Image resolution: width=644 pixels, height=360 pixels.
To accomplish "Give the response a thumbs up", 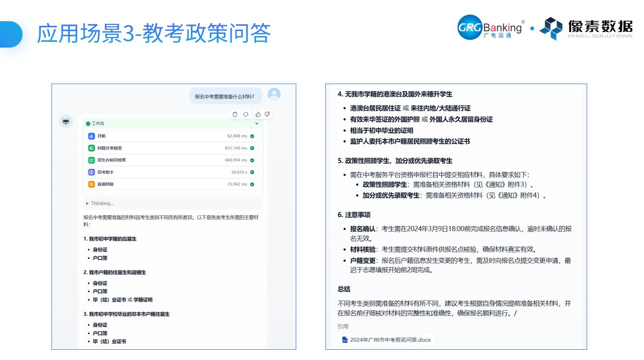I will coord(258,114).
